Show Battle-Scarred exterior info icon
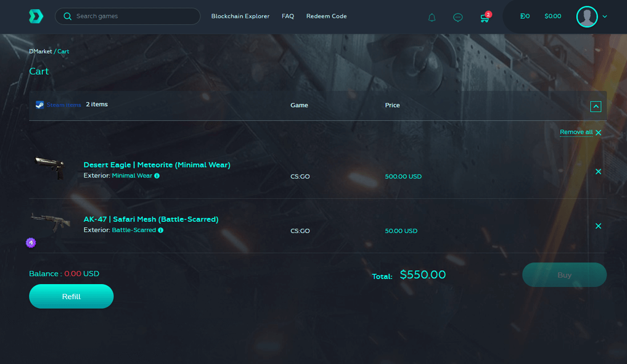 [x=160, y=230]
